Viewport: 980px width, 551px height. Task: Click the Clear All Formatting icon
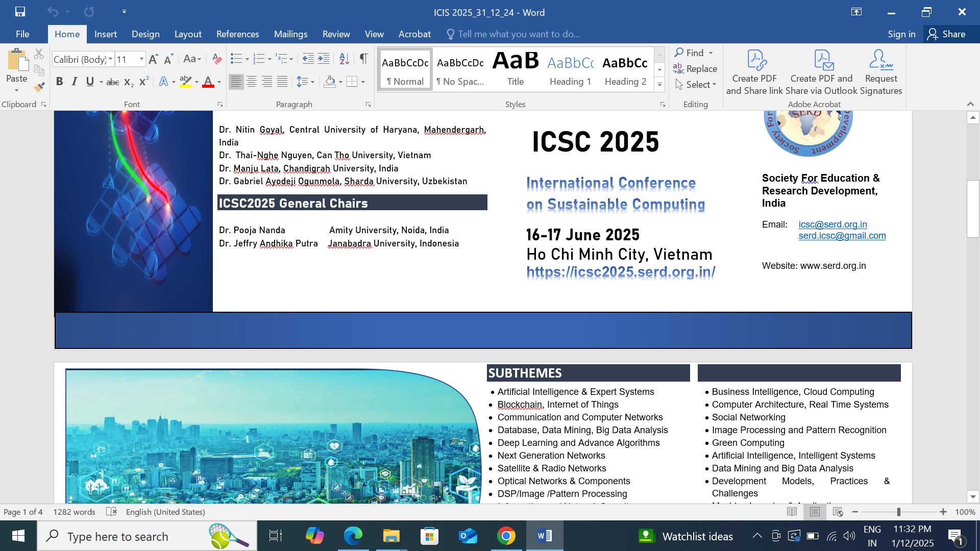pyautogui.click(x=217, y=59)
